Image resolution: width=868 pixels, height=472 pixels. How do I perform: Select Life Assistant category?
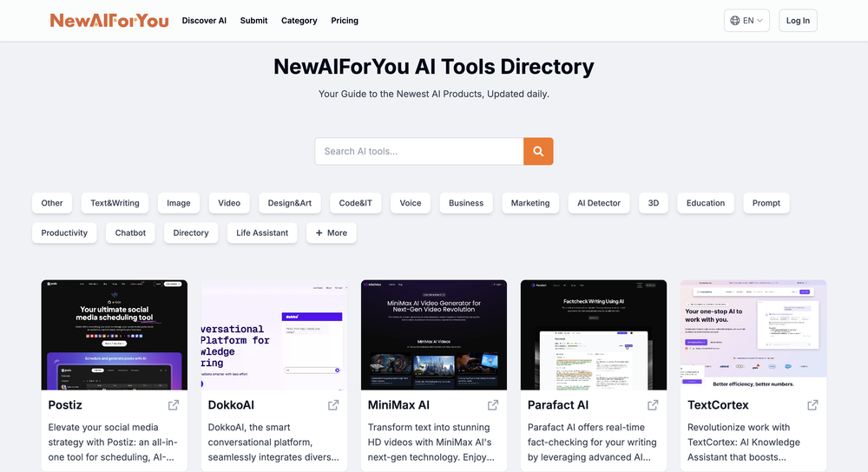tap(262, 233)
